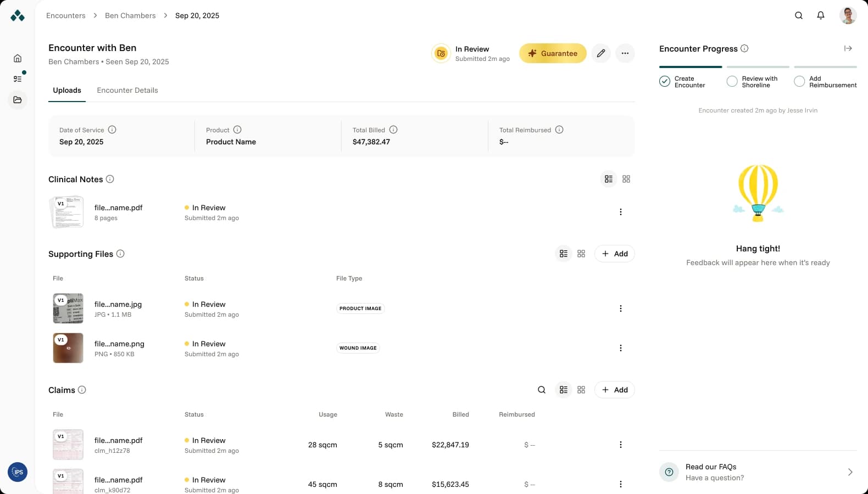
Task: Switch to the Encounter Details tab
Action: tap(127, 90)
